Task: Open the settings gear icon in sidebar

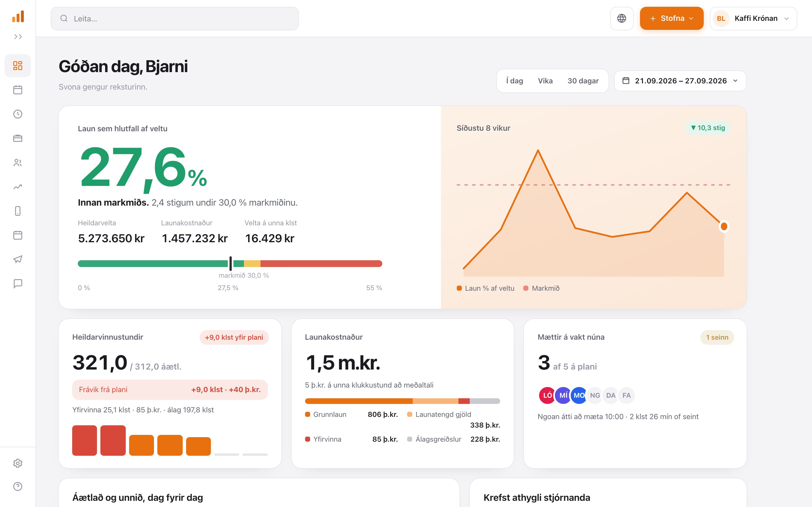Action: tap(18, 463)
